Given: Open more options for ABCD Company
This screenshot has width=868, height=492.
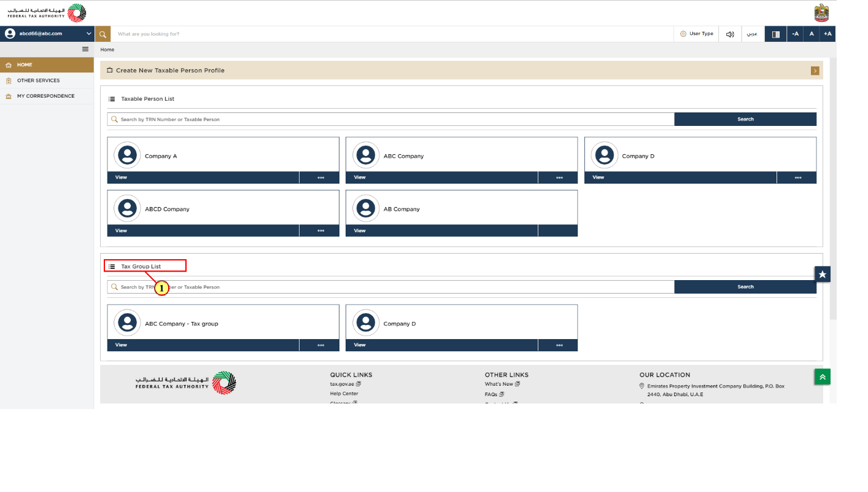Looking at the screenshot, I should tap(320, 230).
